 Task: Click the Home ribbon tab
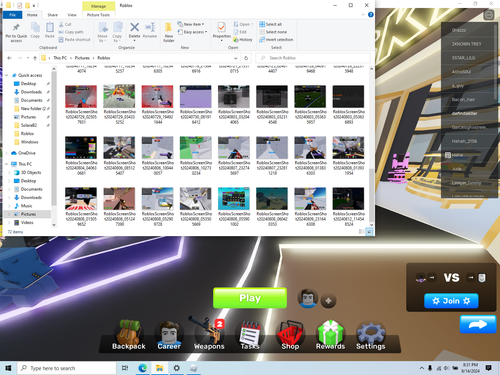coord(32,15)
